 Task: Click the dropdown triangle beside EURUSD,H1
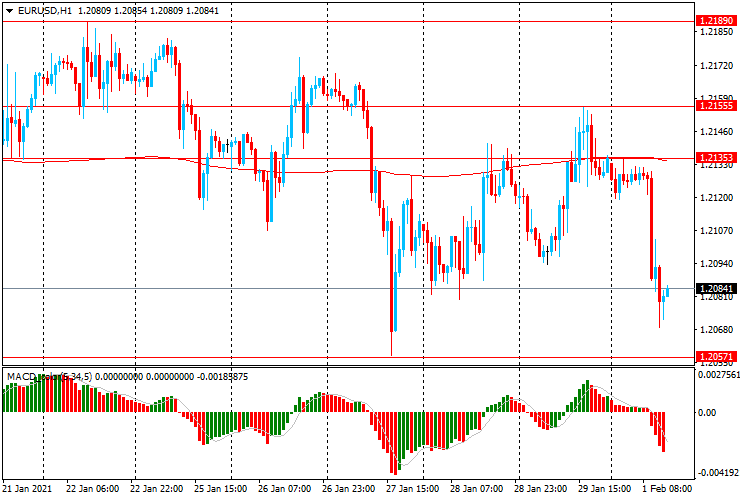point(9,11)
